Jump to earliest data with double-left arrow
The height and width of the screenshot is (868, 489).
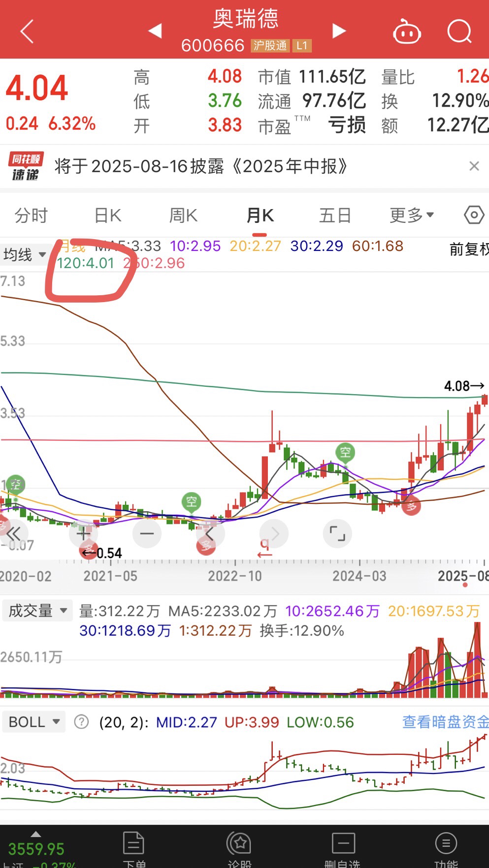pos(13,534)
